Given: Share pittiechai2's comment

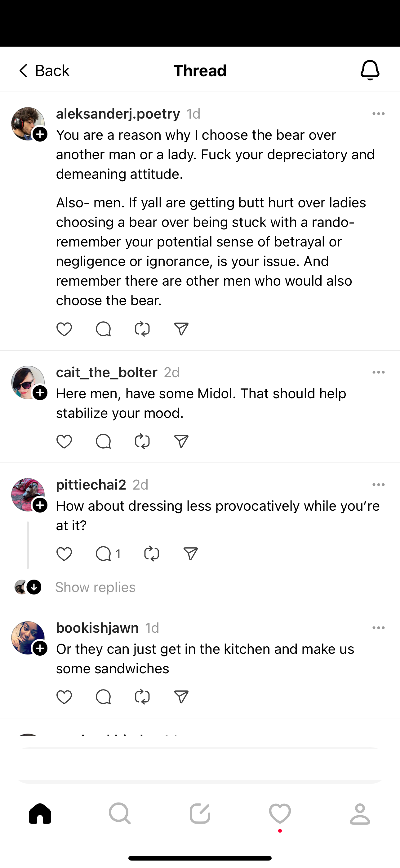Looking at the screenshot, I should 190,554.
